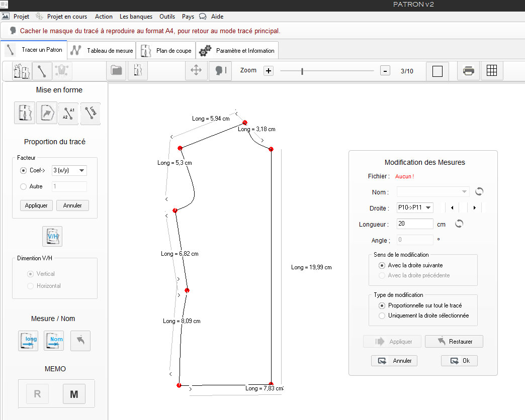Image resolution: width=525 pixels, height=420 pixels.
Task: Open the folder icon in toolbar
Action: (117, 71)
